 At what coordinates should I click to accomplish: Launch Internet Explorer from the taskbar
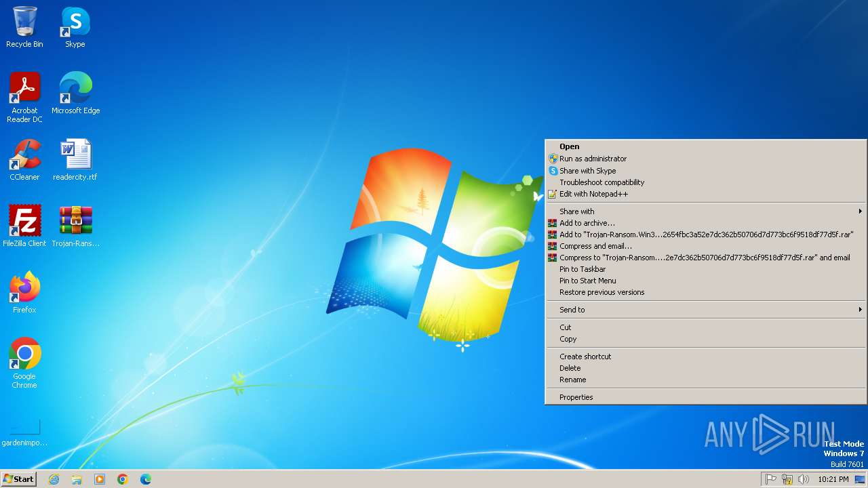click(54, 479)
